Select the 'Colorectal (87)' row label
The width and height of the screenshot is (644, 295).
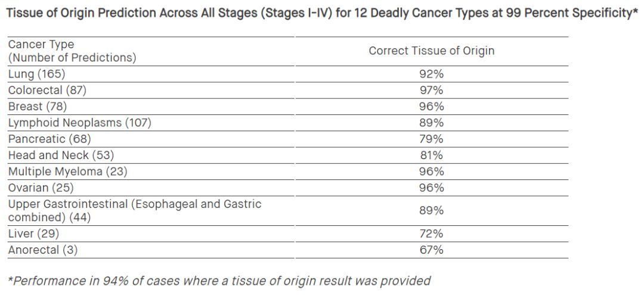pyautogui.click(x=47, y=90)
